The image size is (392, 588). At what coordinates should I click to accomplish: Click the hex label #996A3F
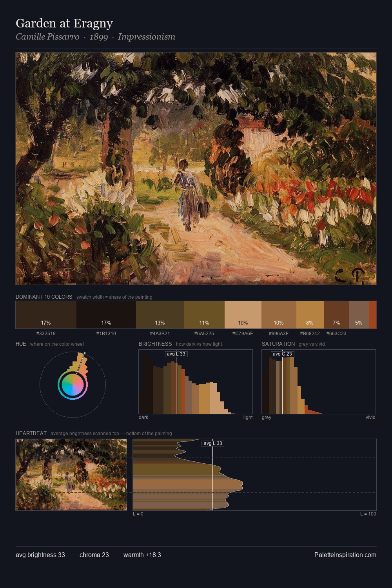[x=279, y=334]
